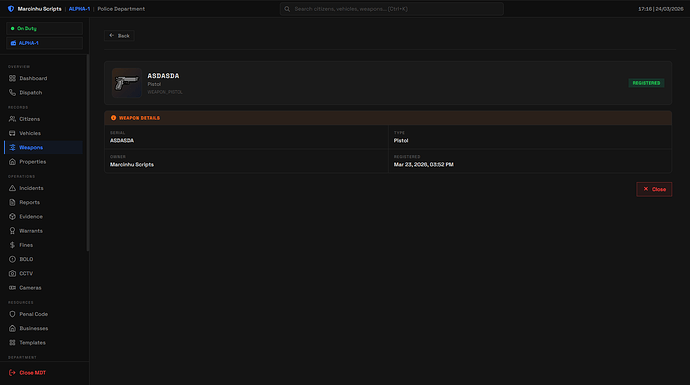Click the Back button

(119, 36)
